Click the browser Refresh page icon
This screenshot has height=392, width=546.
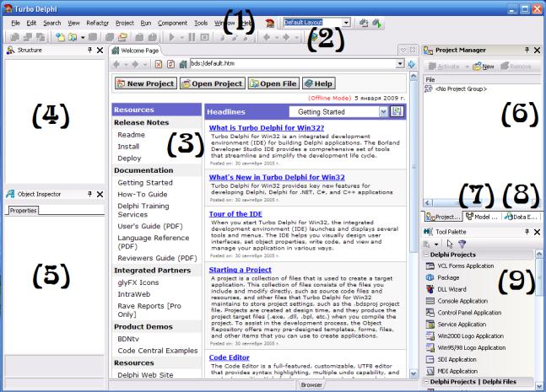tap(170, 64)
